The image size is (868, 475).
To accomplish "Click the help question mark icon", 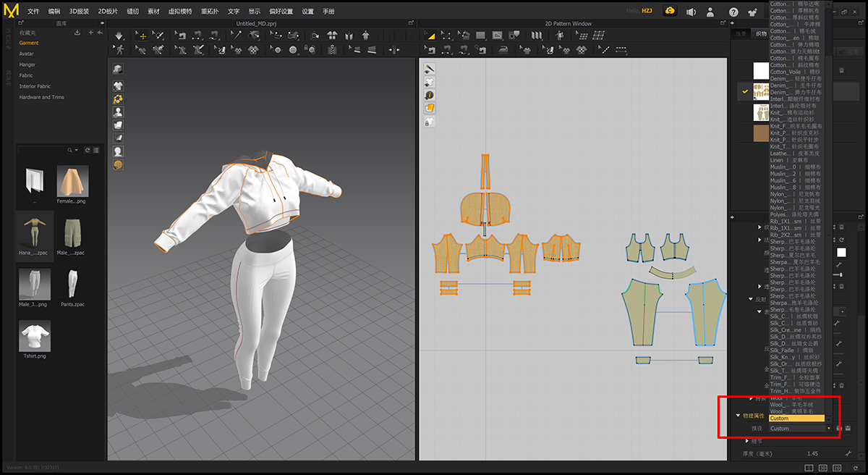I will tap(733, 12).
